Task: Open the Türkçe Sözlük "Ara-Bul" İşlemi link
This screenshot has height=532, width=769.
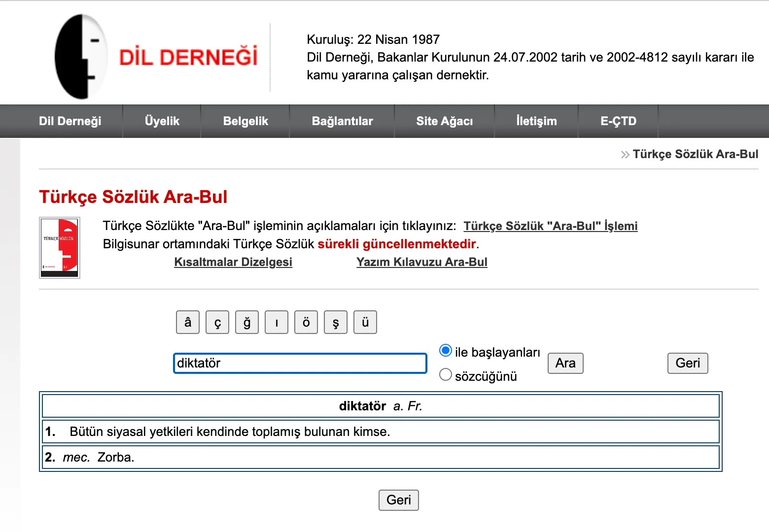Action: pos(551,226)
